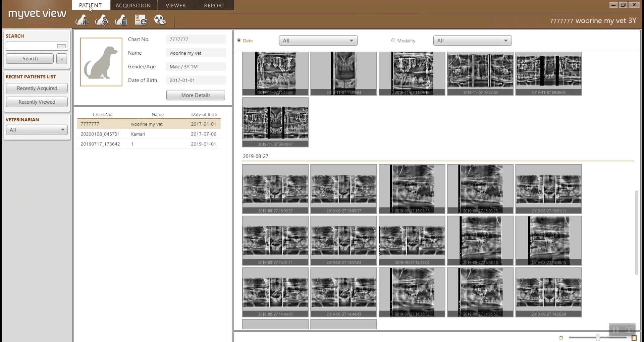644x342 pixels.
Task: Click the small thumbnail size icon
Action: click(x=561, y=338)
